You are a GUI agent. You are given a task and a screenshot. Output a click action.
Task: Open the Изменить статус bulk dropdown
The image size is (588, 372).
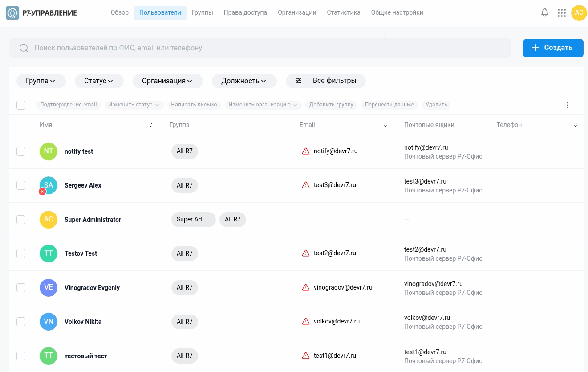tap(134, 105)
